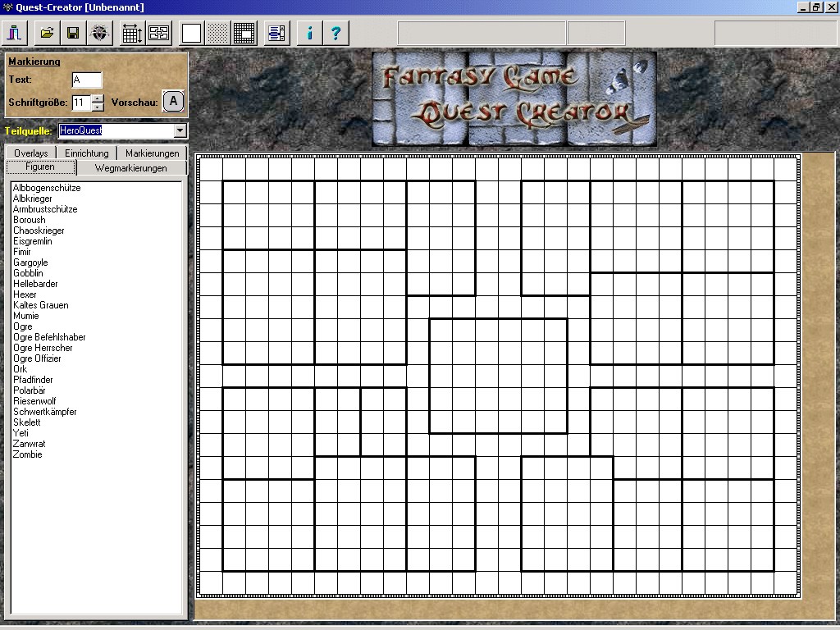Screen dimensions: 840x630
Task: Open the info 'i' icon
Action: tap(309, 33)
